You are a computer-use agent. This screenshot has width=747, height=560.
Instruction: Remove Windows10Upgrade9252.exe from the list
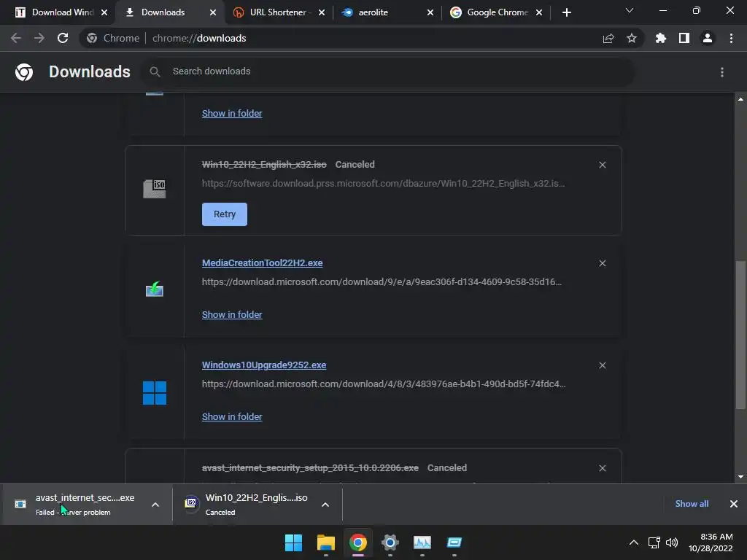click(x=602, y=365)
